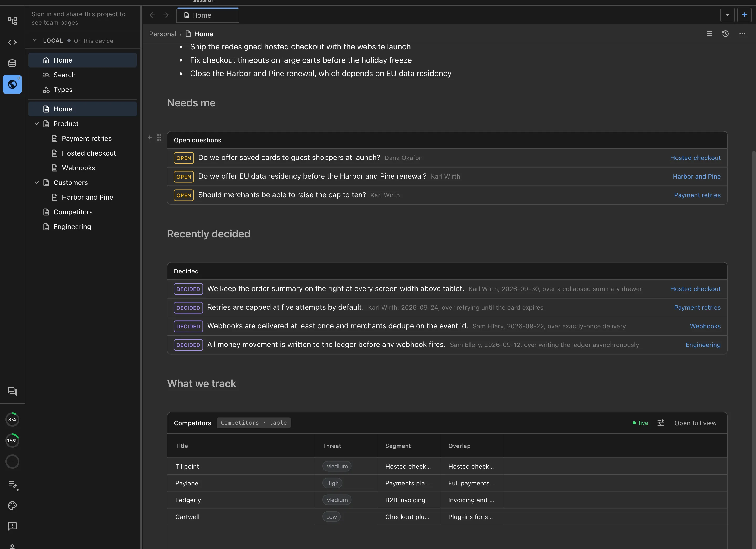Viewport: 756px width, 549px height.
Task: Open the outline list icon in page header
Action: [710, 34]
